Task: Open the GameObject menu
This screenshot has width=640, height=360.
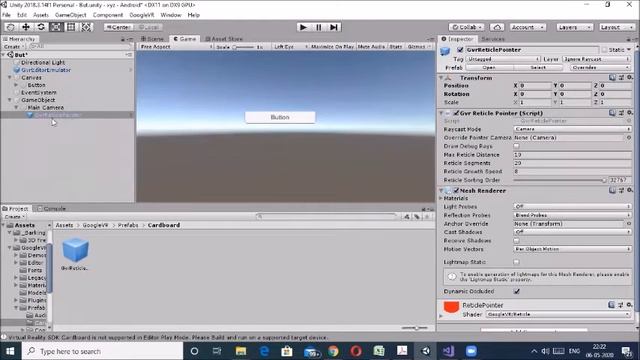Action: click(x=71, y=15)
